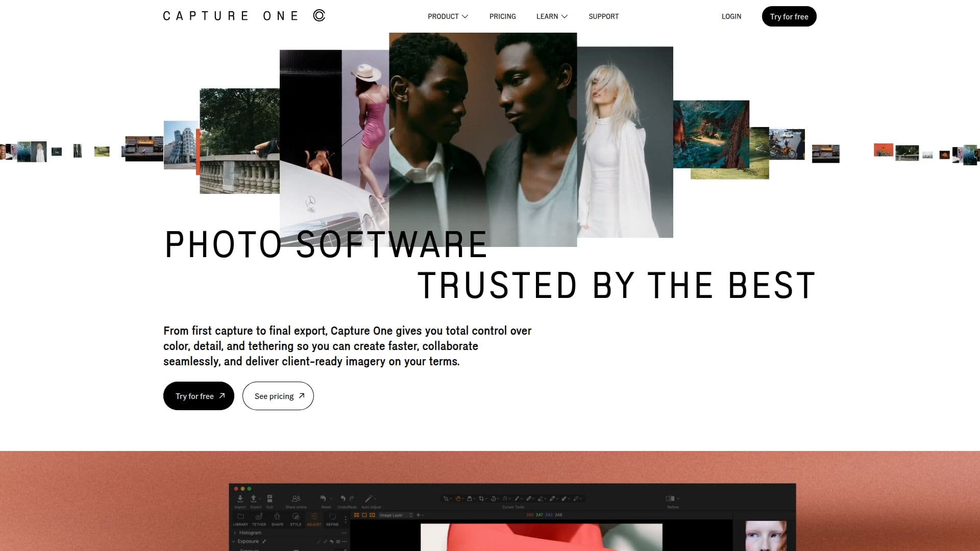
Task: Click the Auto Adjust wand icon
Action: click(x=369, y=498)
